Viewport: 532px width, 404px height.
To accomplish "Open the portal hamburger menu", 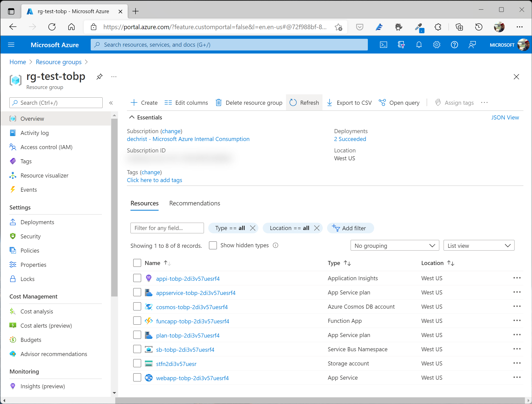I will (11, 45).
